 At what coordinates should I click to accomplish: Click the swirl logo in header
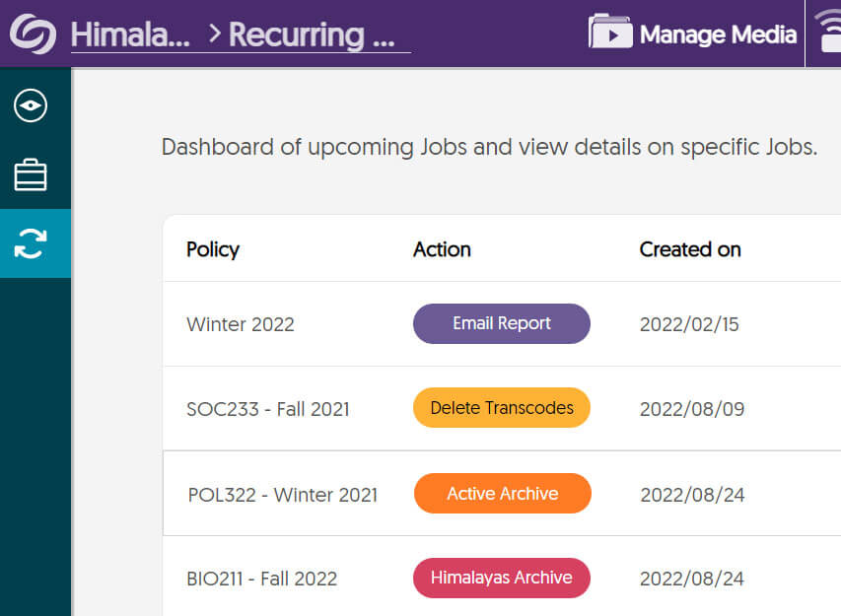33,34
